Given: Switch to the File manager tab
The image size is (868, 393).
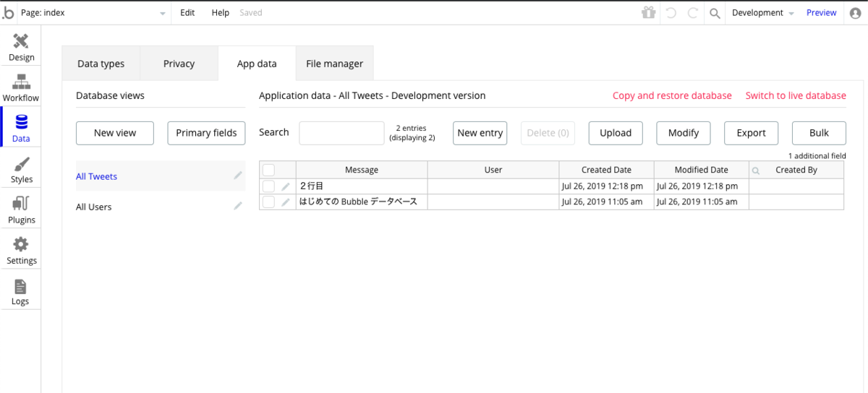Looking at the screenshot, I should (335, 64).
